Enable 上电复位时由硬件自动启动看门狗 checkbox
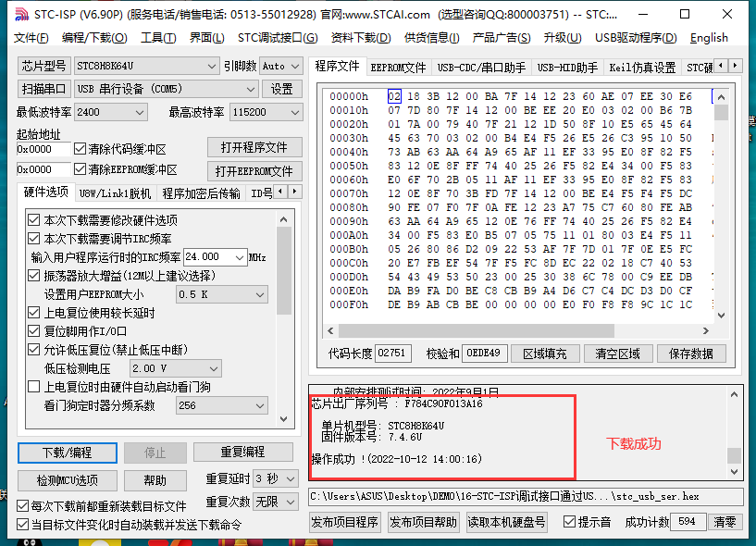The image size is (756, 546). tap(33, 387)
